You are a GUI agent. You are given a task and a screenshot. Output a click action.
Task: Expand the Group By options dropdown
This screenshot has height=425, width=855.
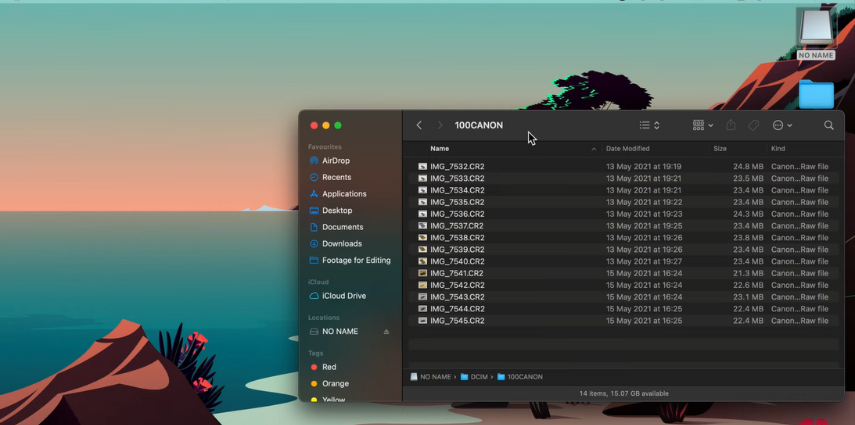point(702,125)
